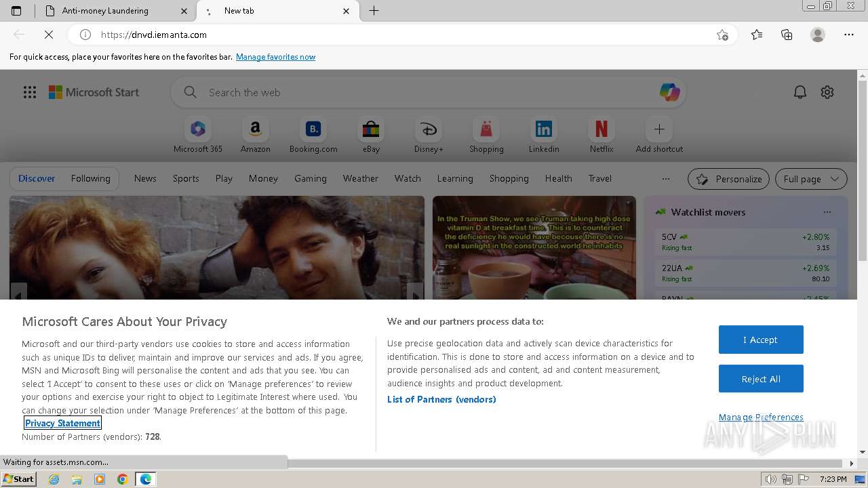
Task: Open the Weather category
Action: (x=361, y=178)
